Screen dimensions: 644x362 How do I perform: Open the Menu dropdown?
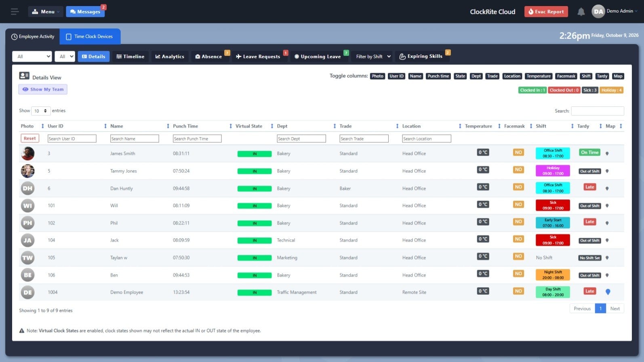[x=46, y=12]
